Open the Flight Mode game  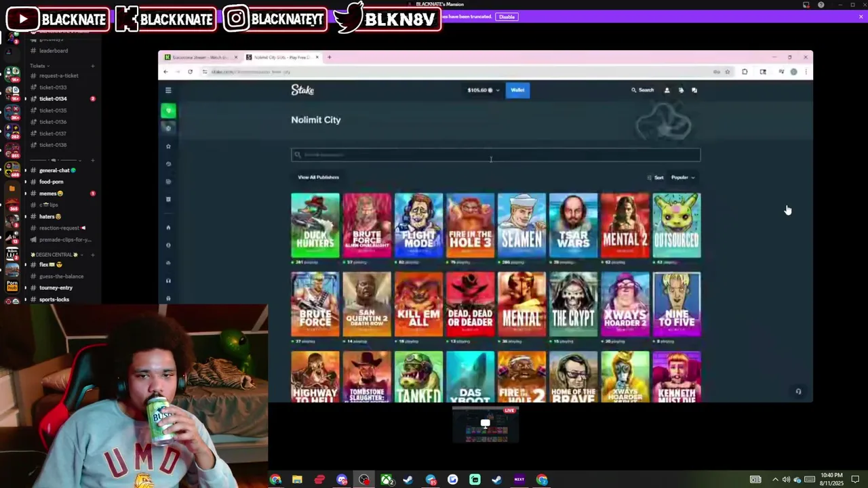418,226
